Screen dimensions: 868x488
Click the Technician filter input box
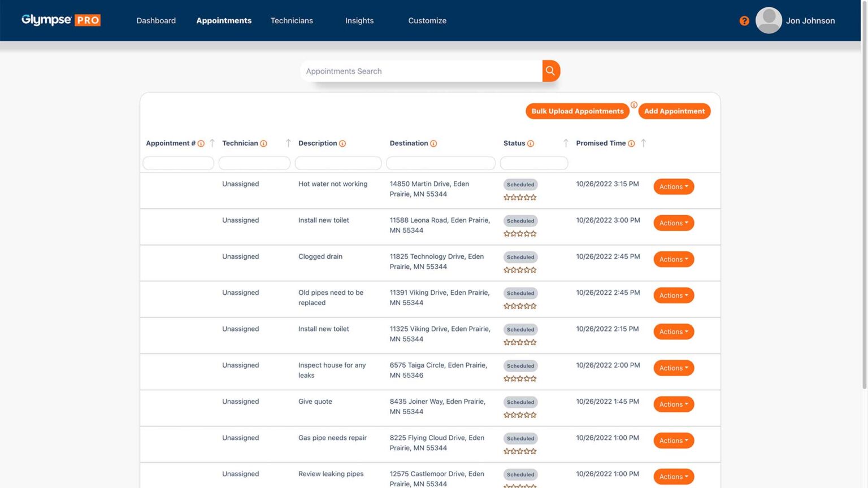pos(254,163)
